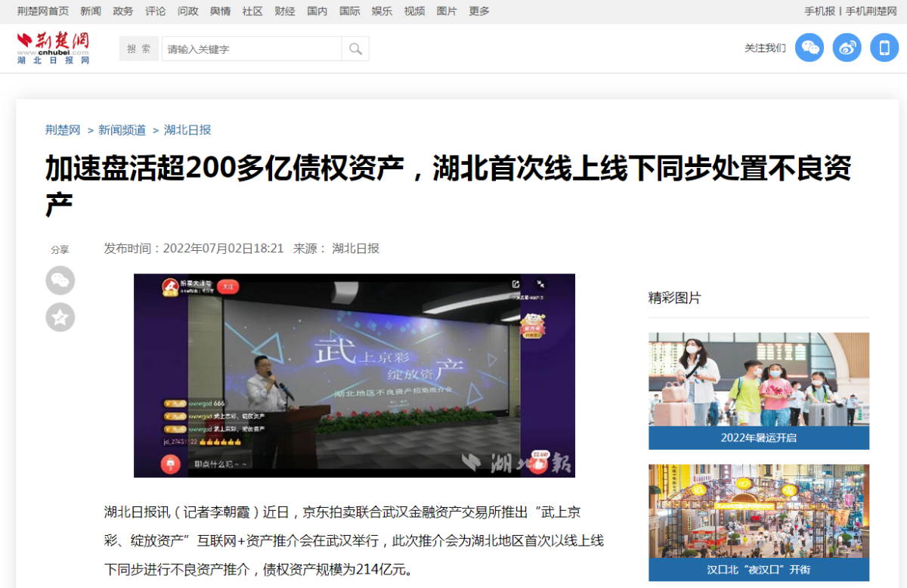
Task: Switch to the 娱乐 section
Action: point(382,11)
